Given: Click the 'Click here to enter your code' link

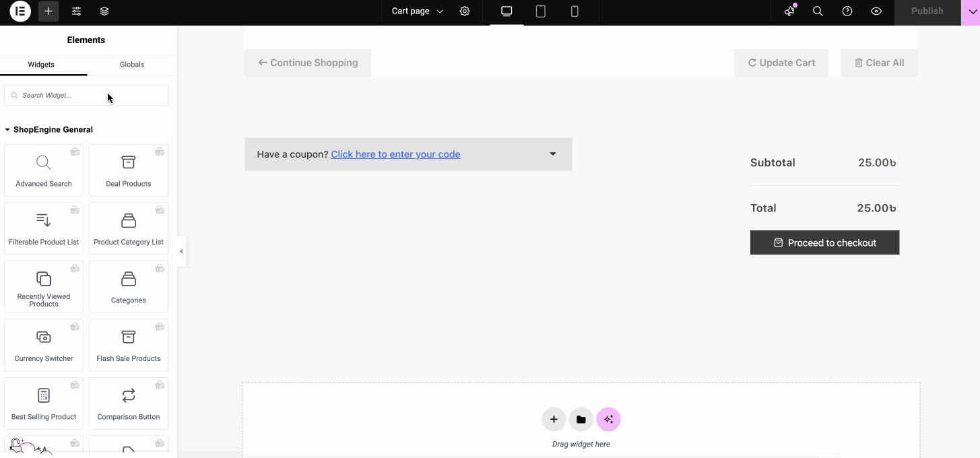Looking at the screenshot, I should coord(395,154).
